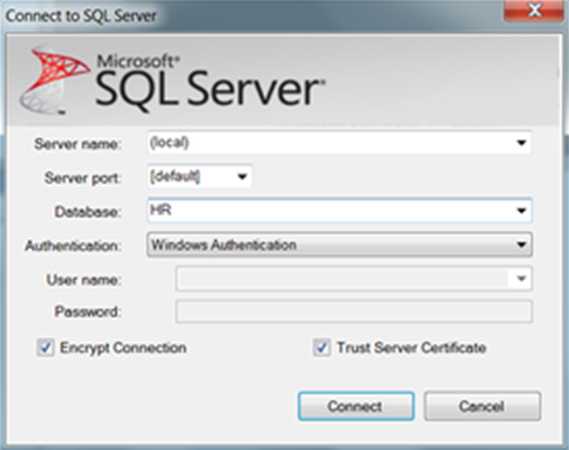This screenshot has width=569, height=450.
Task: Toggle the Encrypt Connection checkbox
Action: coord(46,348)
